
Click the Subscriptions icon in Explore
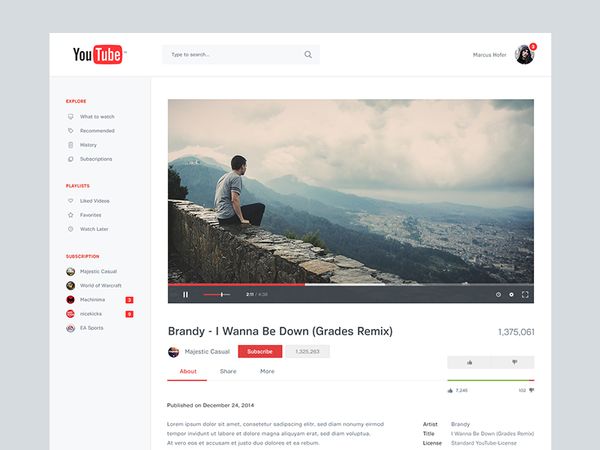click(70, 159)
